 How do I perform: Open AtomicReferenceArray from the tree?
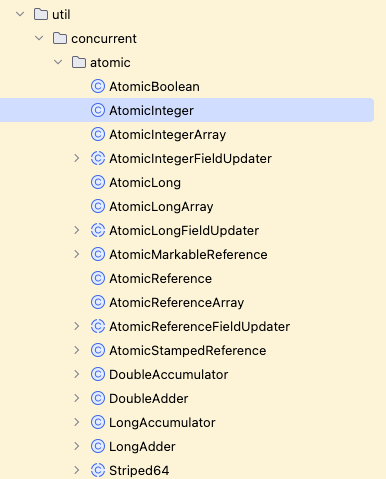tap(177, 303)
